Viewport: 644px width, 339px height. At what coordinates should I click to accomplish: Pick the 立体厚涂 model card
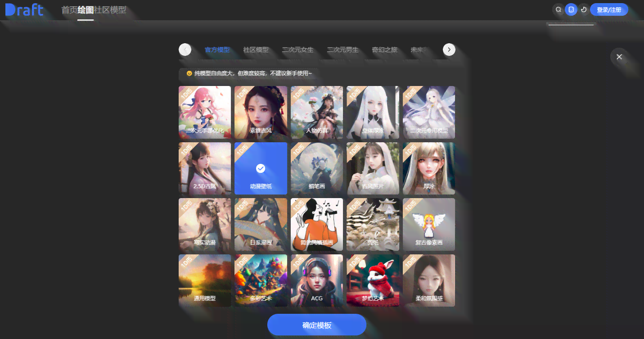[373, 112]
